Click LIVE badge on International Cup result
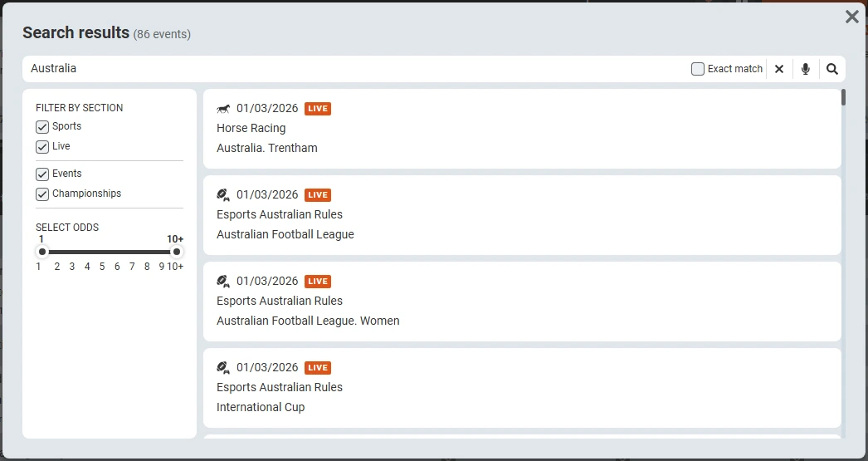Screen dimensions: 868x461 pos(318,368)
